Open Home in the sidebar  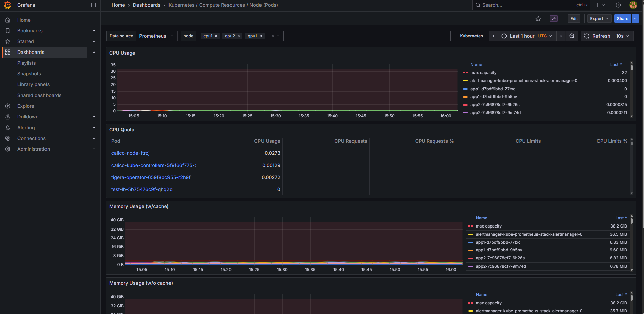(x=24, y=20)
